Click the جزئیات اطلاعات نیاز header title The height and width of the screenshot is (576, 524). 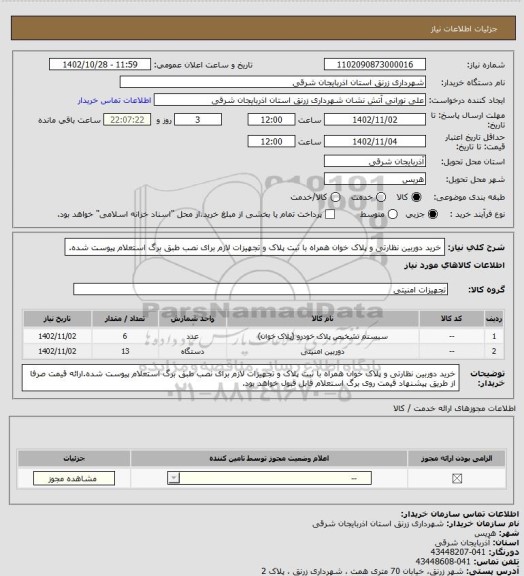tap(464, 29)
